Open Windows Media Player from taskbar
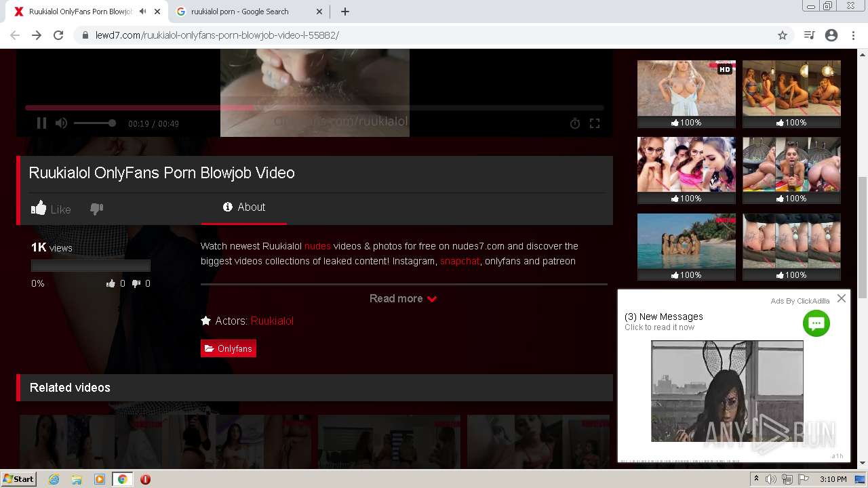The width and height of the screenshot is (868, 488). tap(100, 479)
